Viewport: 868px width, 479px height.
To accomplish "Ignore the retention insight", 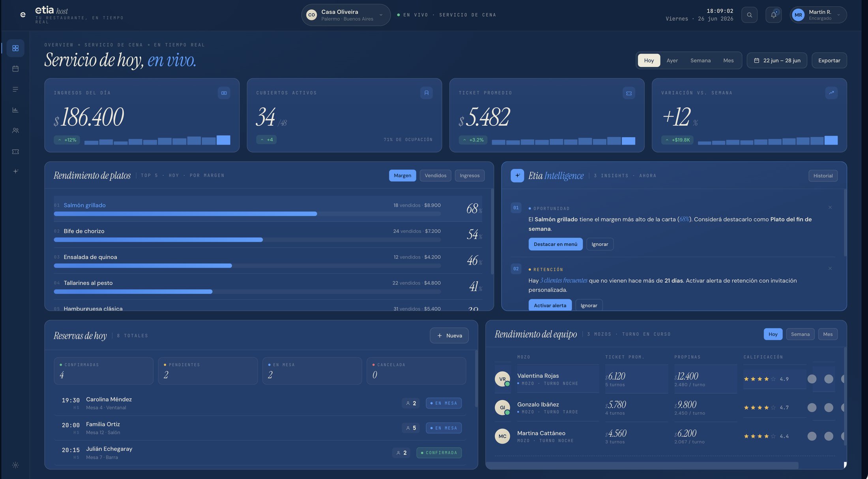I will (589, 305).
